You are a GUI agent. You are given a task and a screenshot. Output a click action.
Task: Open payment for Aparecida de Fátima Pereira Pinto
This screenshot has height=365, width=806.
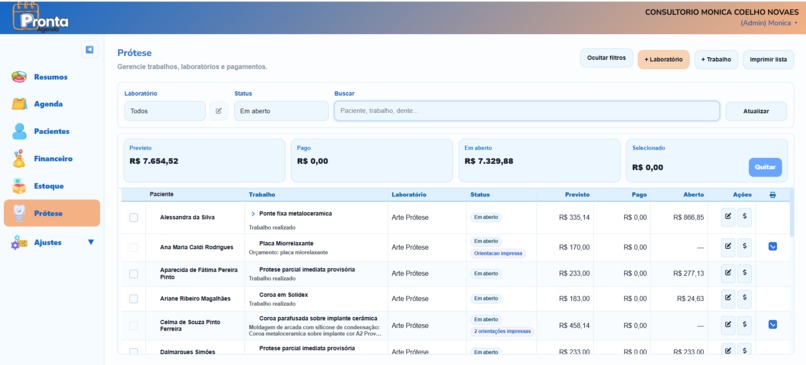(x=744, y=273)
